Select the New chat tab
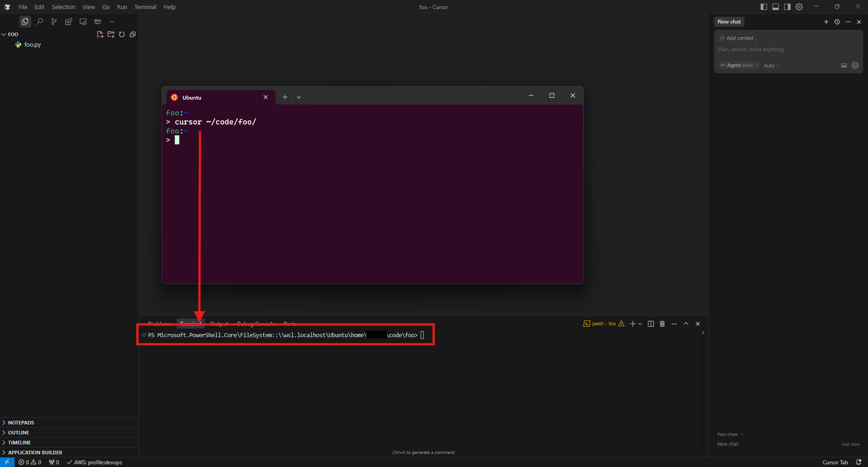The height and width of the screenshot is (467, 868). tap(729, 22)
